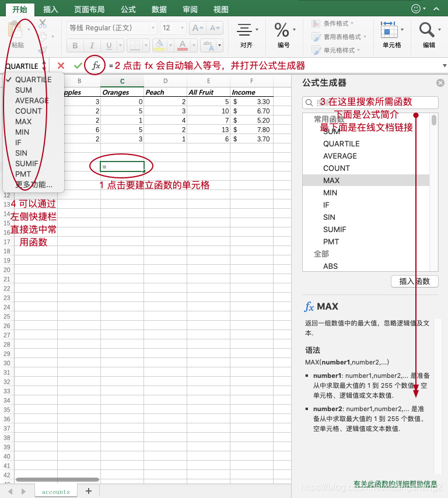Click the fx insert function icon
The image size is (448, 498).
96,66
